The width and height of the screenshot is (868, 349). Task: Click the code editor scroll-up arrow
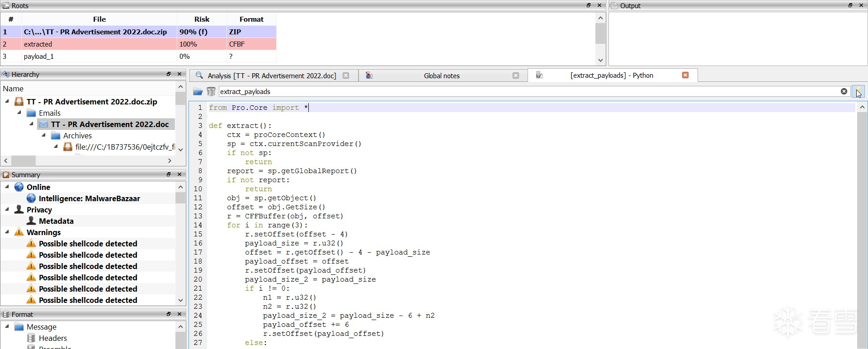pyautogui.click(x=862, y=107)
